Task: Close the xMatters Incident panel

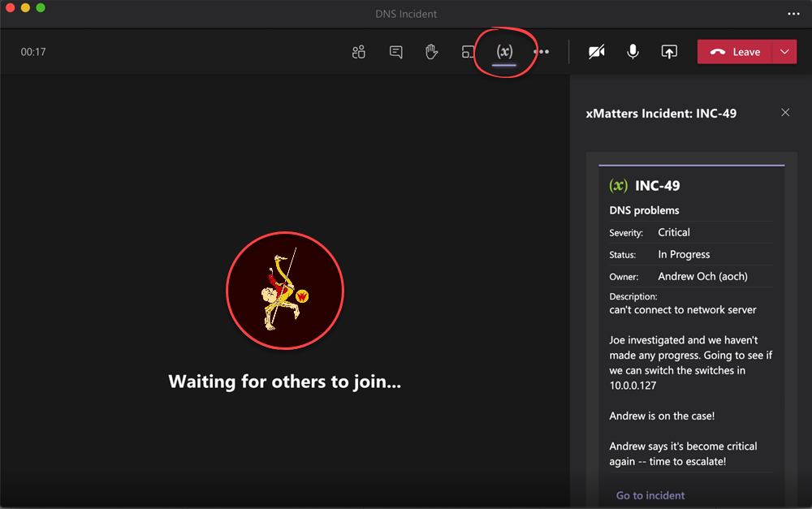Action: [x=785, y=112]
